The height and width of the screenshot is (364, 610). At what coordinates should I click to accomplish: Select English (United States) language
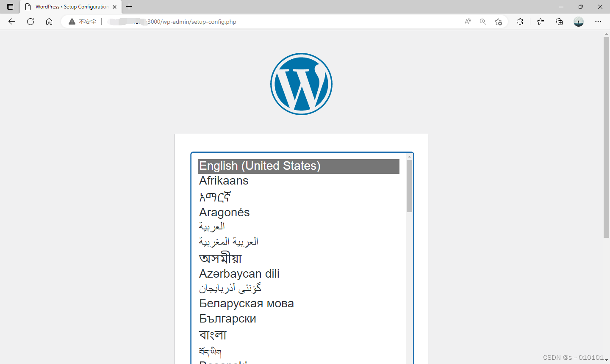[x=299, y=166]
